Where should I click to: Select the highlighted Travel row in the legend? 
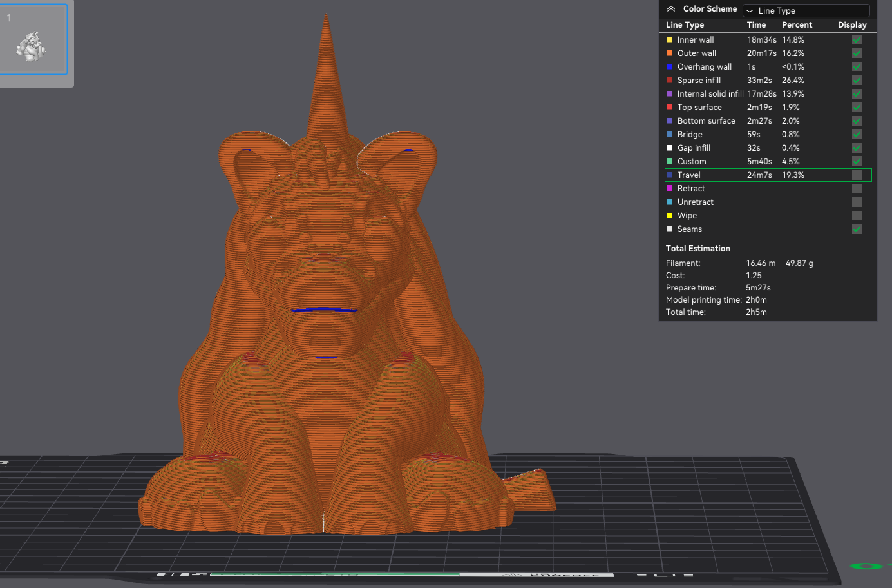741,175
